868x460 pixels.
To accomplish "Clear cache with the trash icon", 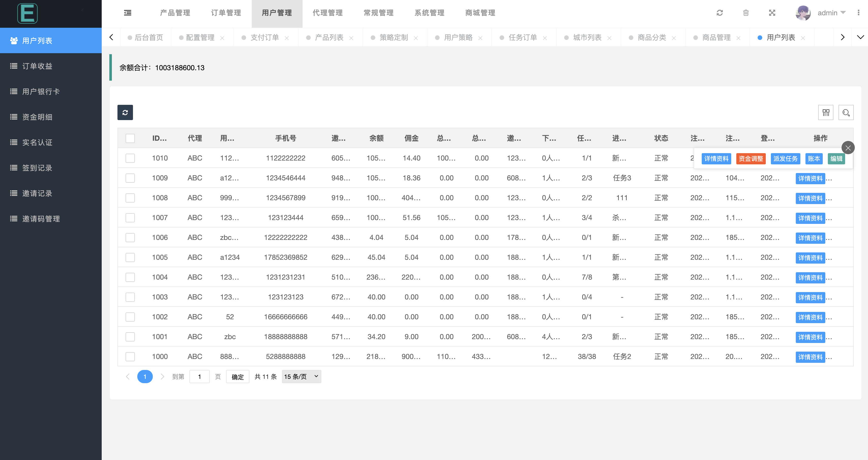I will [x=746, y=13].
